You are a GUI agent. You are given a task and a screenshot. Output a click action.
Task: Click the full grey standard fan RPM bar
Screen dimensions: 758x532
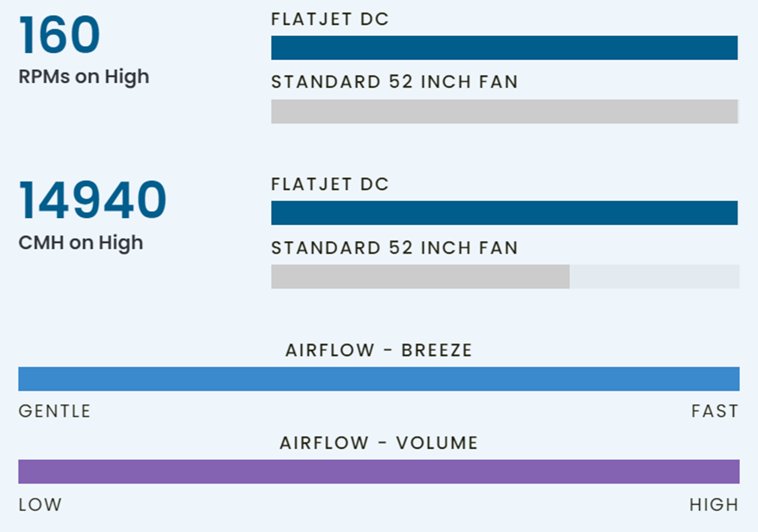point(504,111)
